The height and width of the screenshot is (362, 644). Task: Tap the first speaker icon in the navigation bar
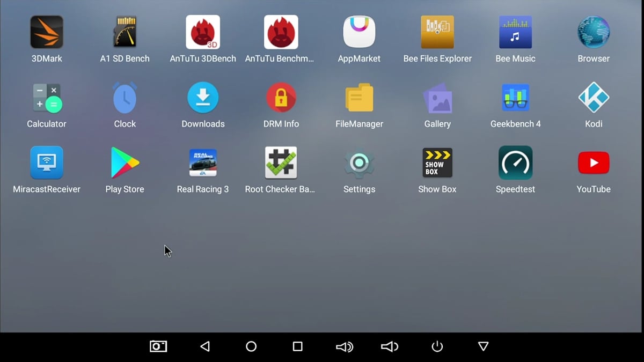click(345, 347)
